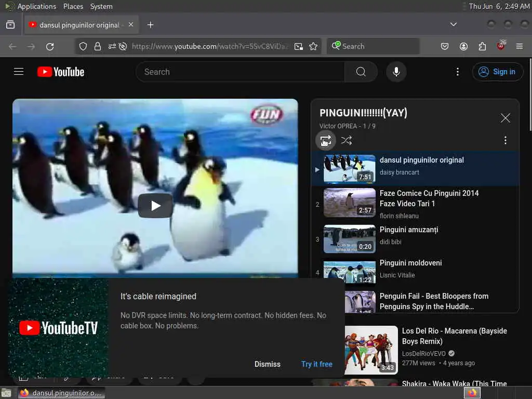Open tracking protection shield info
The width and height of the screenshot is (532, 399).
83,46
